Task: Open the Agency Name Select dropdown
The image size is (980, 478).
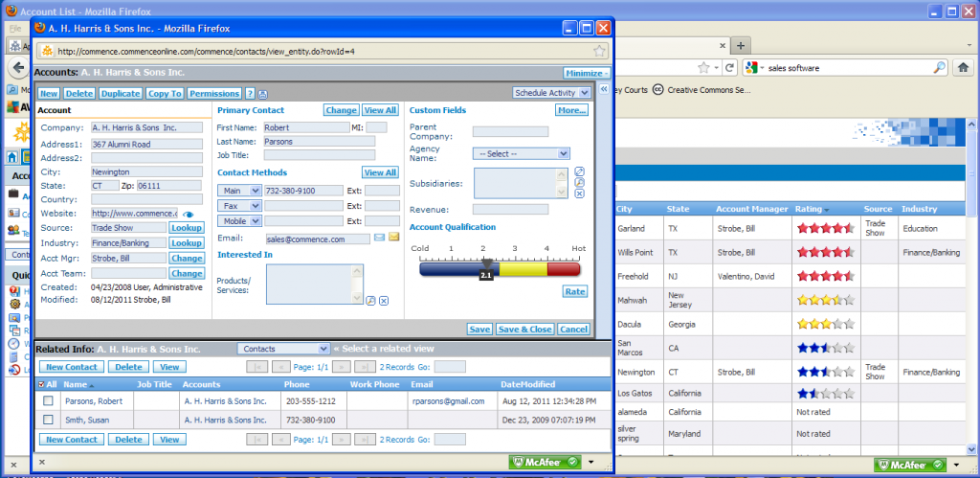Action: point(522,153)
